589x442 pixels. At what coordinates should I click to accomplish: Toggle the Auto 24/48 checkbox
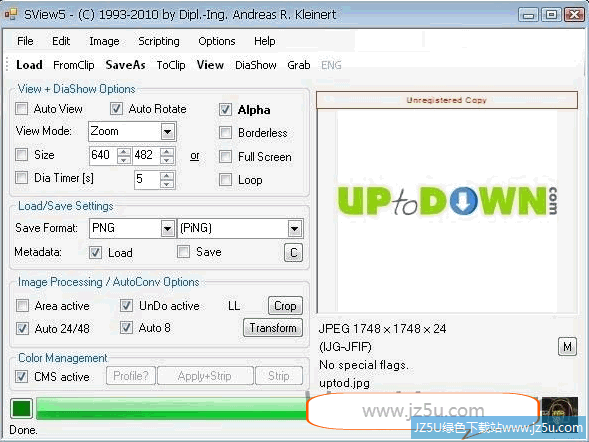point(22,329)
